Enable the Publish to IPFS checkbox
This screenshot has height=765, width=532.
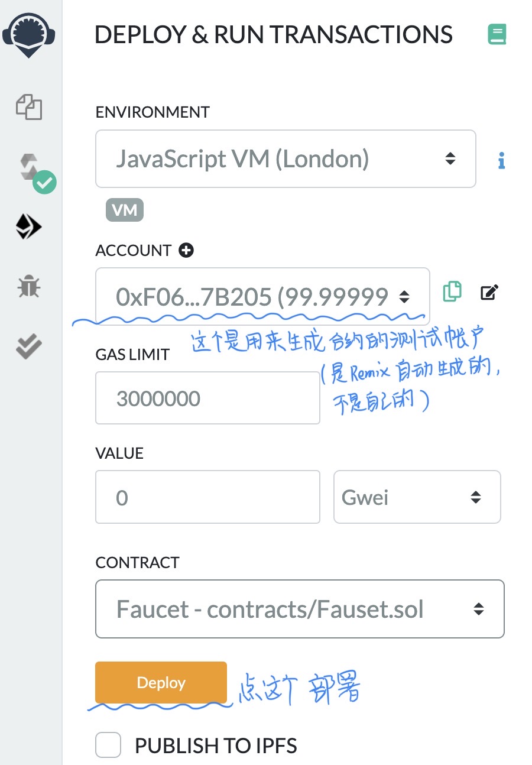point(108,745)
